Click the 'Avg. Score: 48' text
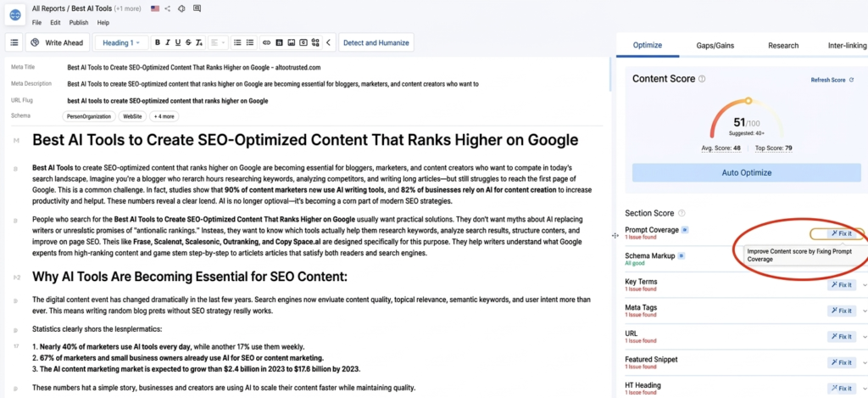The image size is (868, 398). (721, 148)
